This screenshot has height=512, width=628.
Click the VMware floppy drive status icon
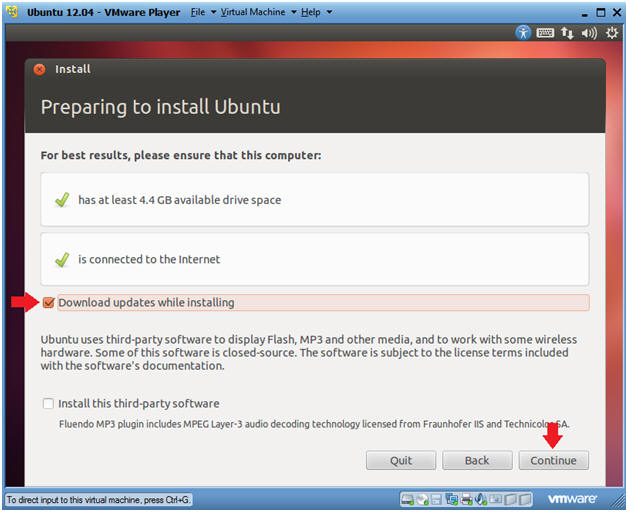(x=437, y=499)
